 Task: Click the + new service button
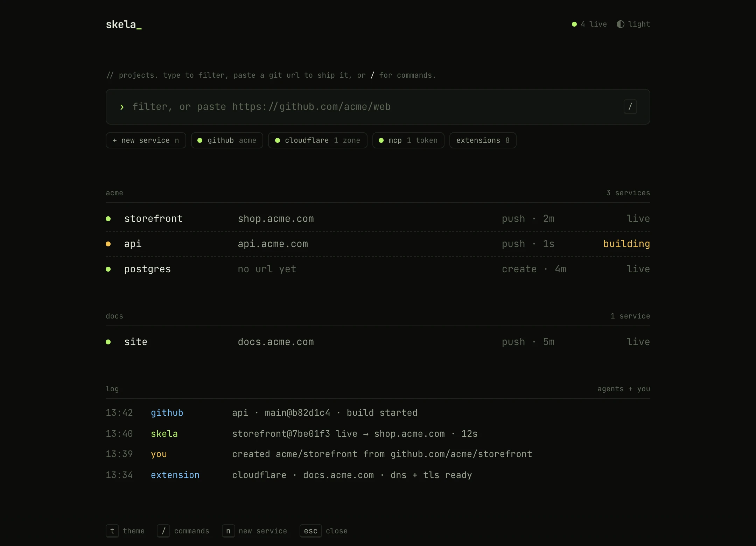[146, 140]
